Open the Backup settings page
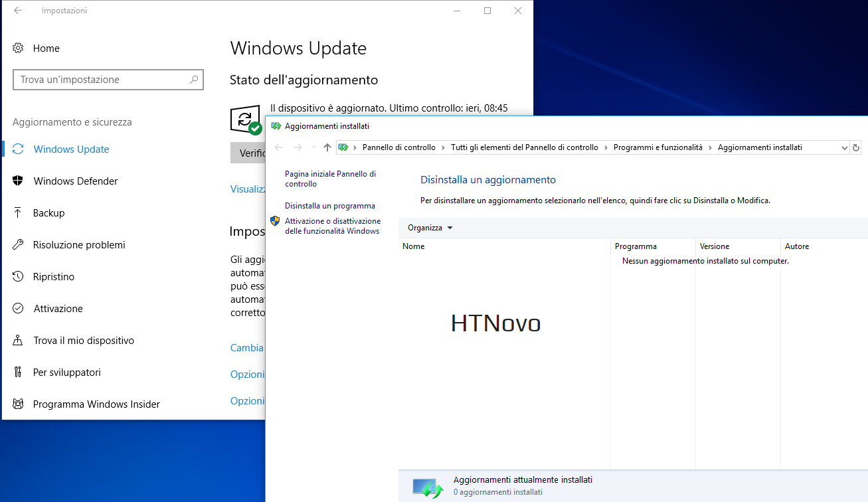The width and height of the screenshot is (868, 502). click(49, 213)
